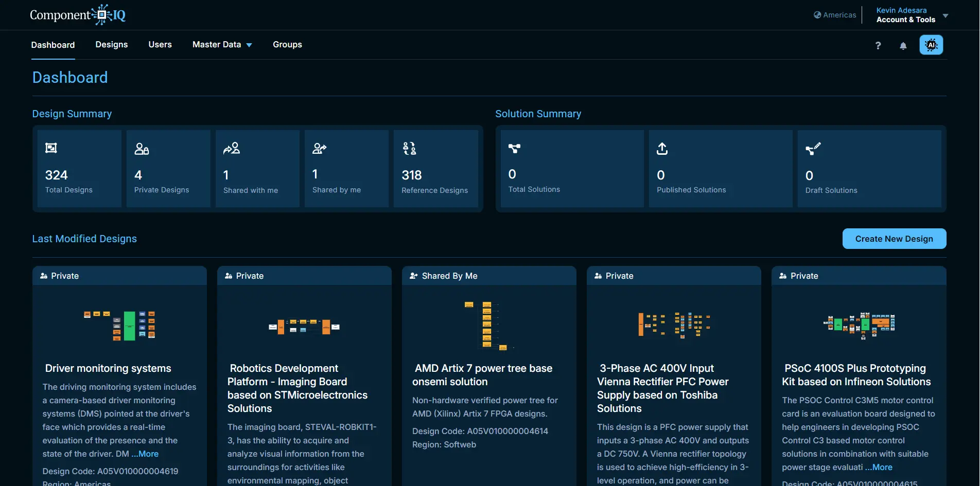This screenshot has width=980, height=486.
Task: Switch to the Dashboard tab
Action: point(53,45)
